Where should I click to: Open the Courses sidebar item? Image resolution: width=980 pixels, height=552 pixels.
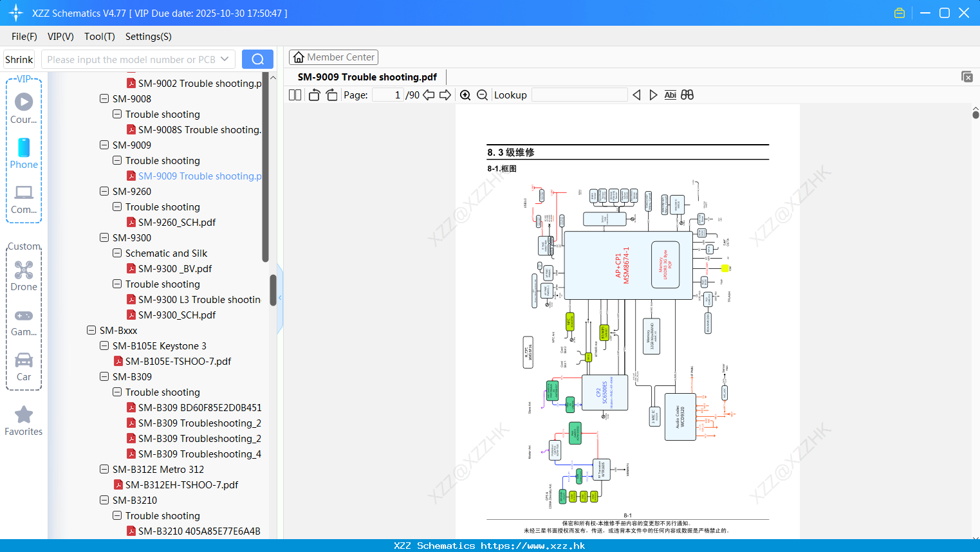24,108
